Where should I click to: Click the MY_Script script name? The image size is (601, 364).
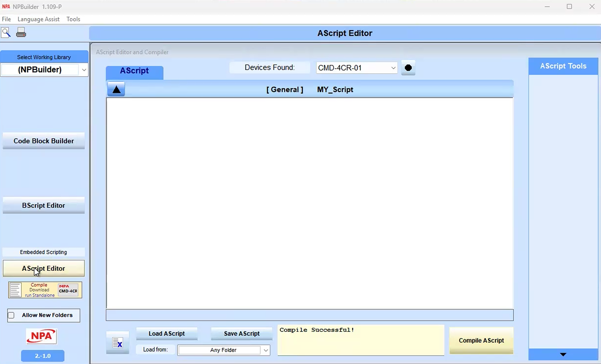pos(335,89)
